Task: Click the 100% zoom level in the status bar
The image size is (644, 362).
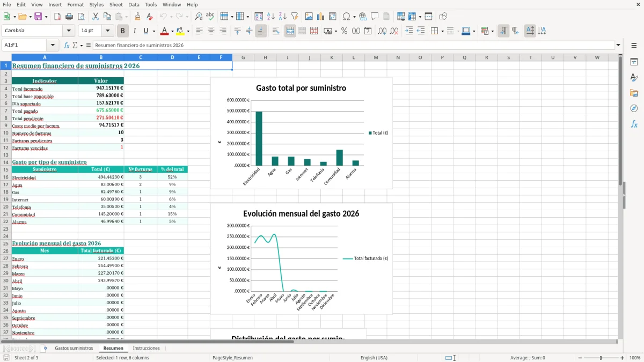Action: point(635,358)
